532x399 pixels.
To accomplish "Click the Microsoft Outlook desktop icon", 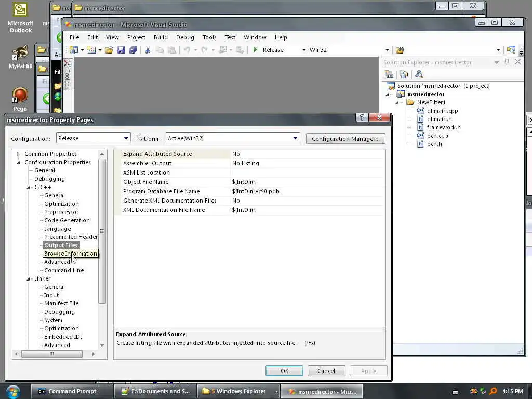I will tap(20, 18).
